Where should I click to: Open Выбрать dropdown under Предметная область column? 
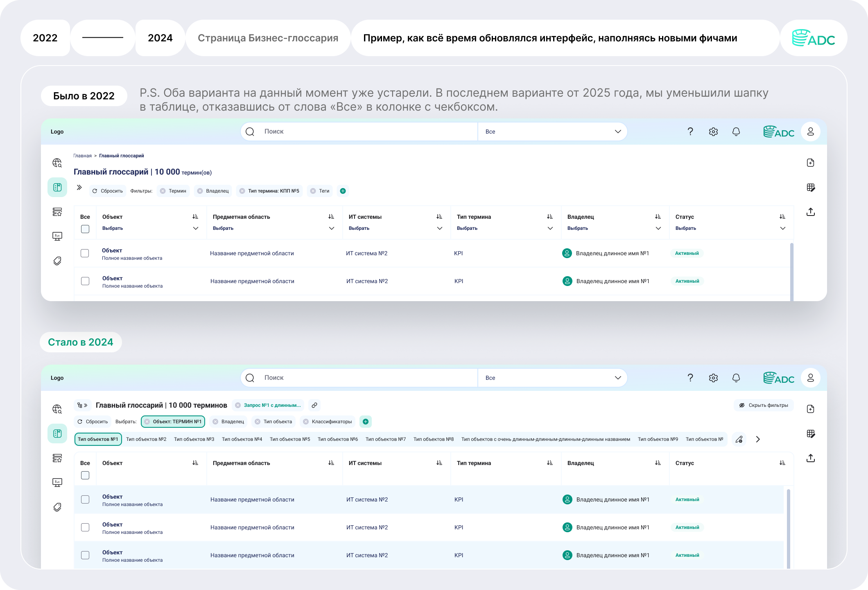(x=274, y=228)
